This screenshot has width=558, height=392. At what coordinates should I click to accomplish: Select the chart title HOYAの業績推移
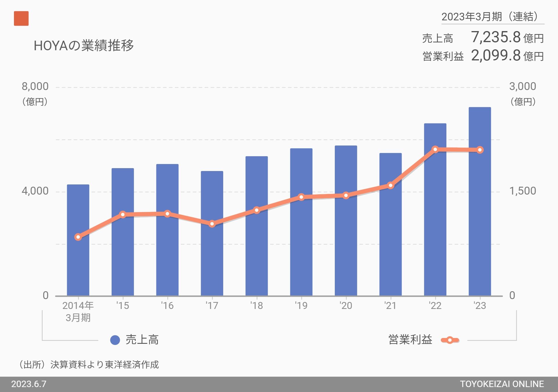[x=84, y=46]
